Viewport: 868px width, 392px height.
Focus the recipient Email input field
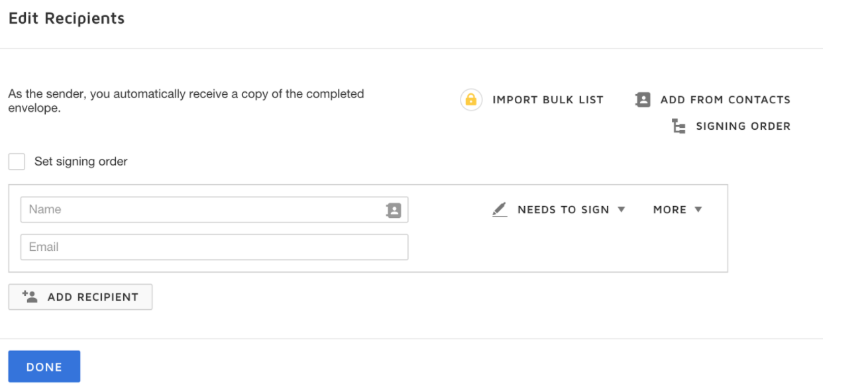214,247
